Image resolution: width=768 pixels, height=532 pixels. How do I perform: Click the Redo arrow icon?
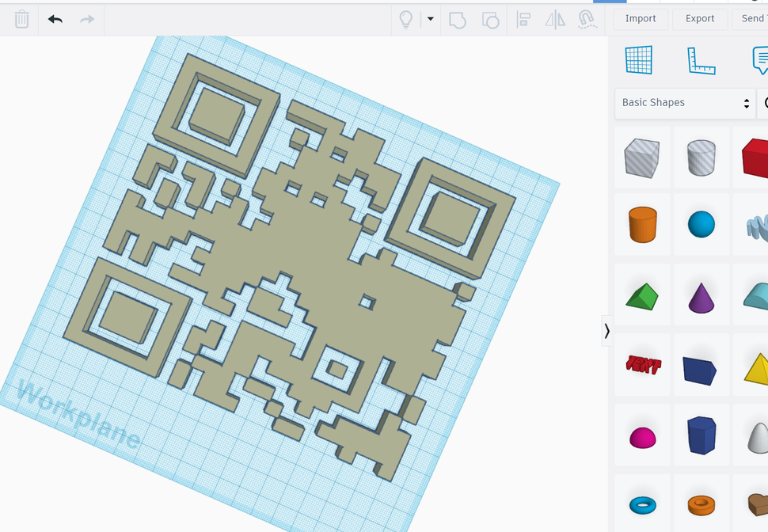(87, 18)
